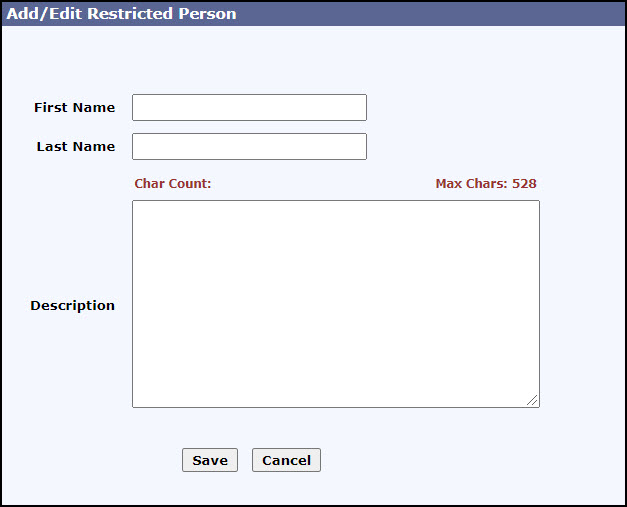Image resolution: width=627 pixels, height=507 pixels.
Task: Click the Description box resize handle
Action: (533, 401)
